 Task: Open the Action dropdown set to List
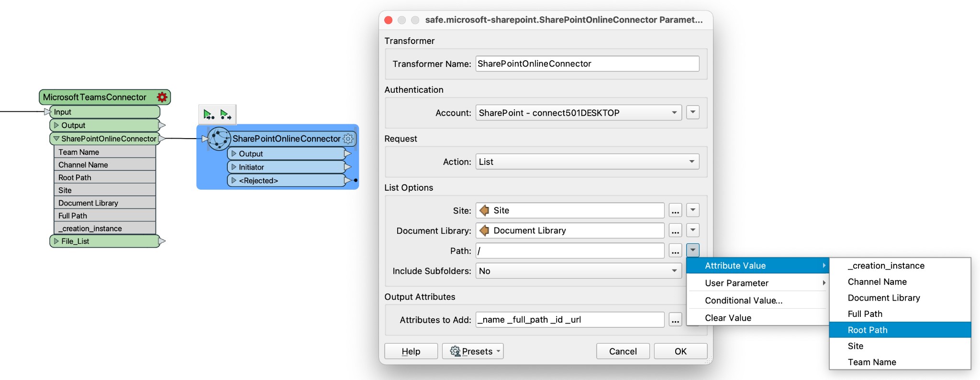pyautogui.click(x=587, y=162)
